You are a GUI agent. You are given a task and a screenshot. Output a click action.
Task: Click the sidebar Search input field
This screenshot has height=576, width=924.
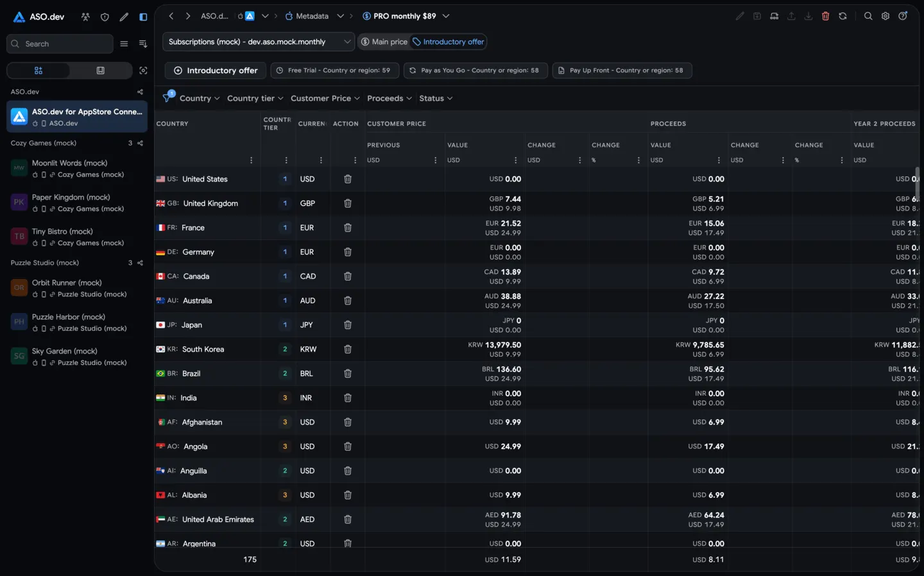coord(60,44)
